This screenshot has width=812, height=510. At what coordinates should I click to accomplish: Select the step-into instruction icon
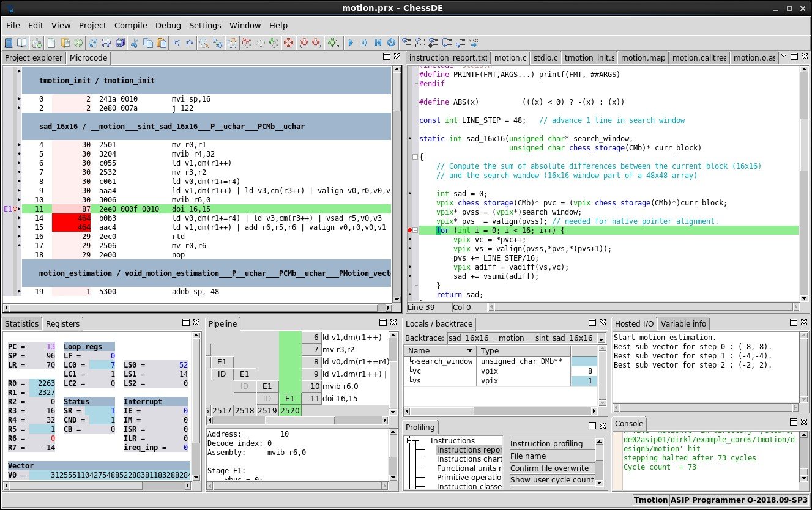click(406, 42)
